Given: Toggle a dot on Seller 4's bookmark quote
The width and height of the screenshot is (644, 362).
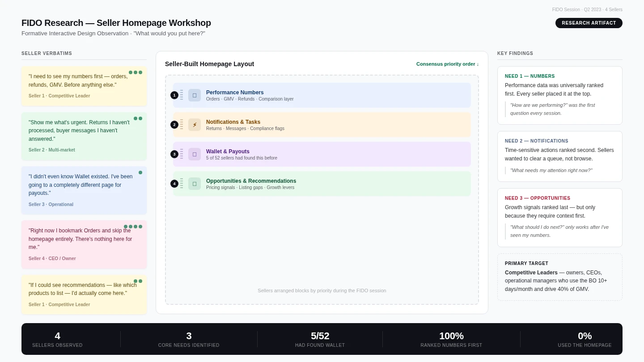Looking at the screenshot, I should pos(131,227).
